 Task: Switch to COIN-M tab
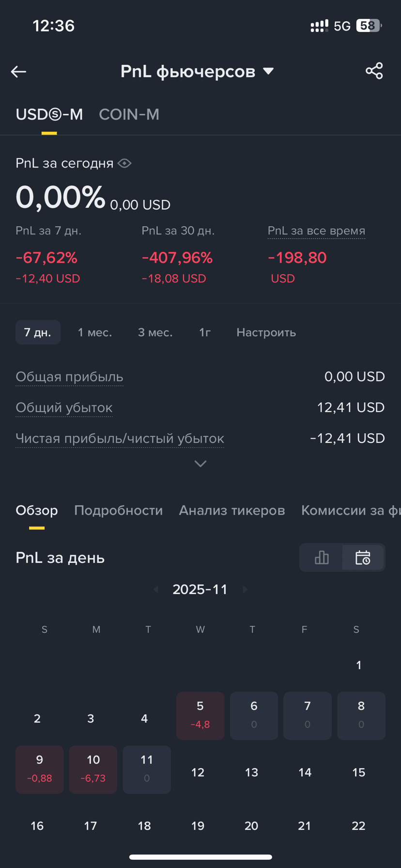point(129,114)
